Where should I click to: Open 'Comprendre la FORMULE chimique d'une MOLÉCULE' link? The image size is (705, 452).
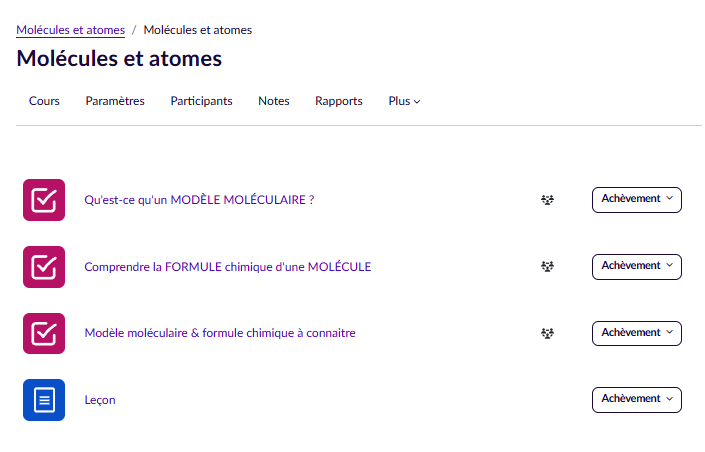coord(227,267)
